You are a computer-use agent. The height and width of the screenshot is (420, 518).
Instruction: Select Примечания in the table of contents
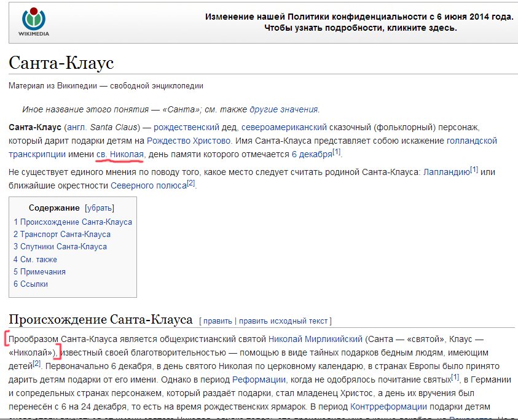click(x=39, y=271)
